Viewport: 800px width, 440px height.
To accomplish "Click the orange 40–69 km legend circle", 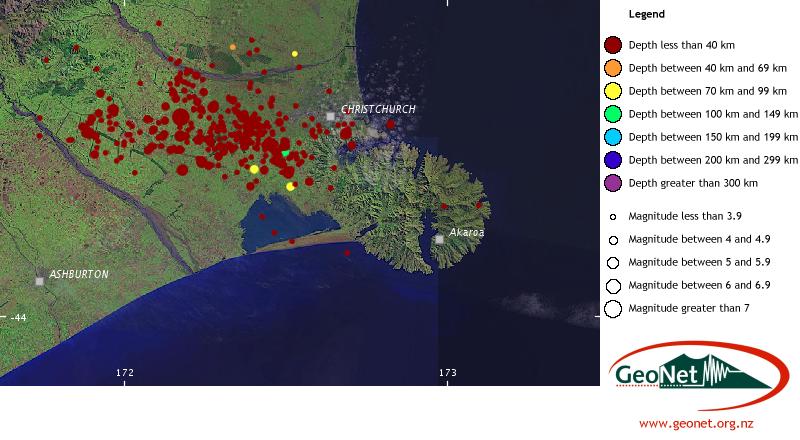I will 613,68.
